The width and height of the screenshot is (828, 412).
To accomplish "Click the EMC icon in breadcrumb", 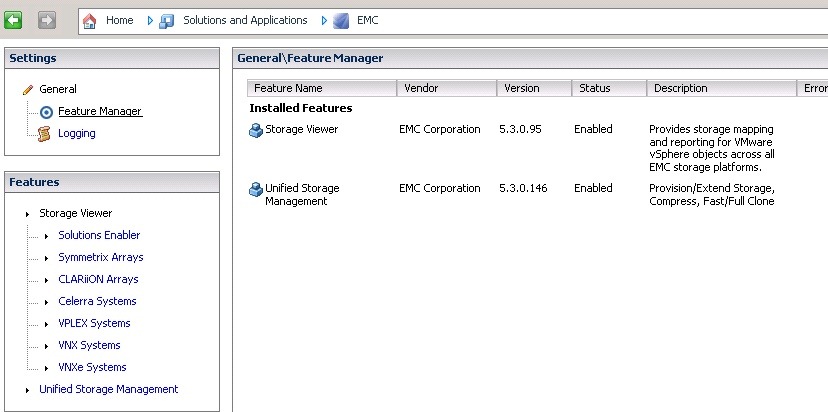I will (341, 20).
